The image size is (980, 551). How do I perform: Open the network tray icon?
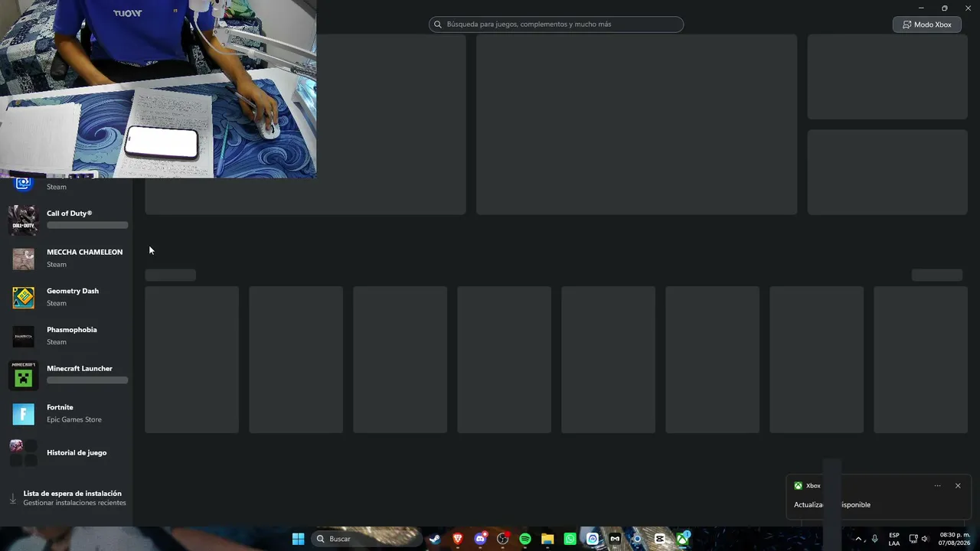(x=913, y=539)
